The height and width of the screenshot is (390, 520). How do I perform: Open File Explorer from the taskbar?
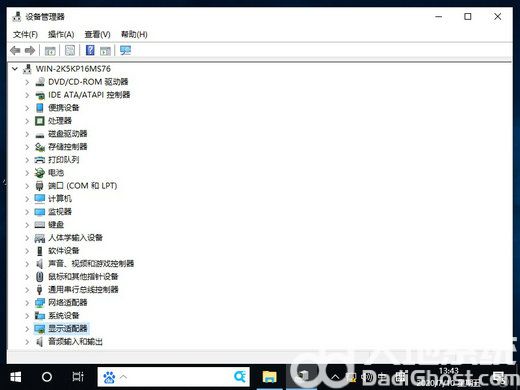pyautogui.click(x=269, y=377)
